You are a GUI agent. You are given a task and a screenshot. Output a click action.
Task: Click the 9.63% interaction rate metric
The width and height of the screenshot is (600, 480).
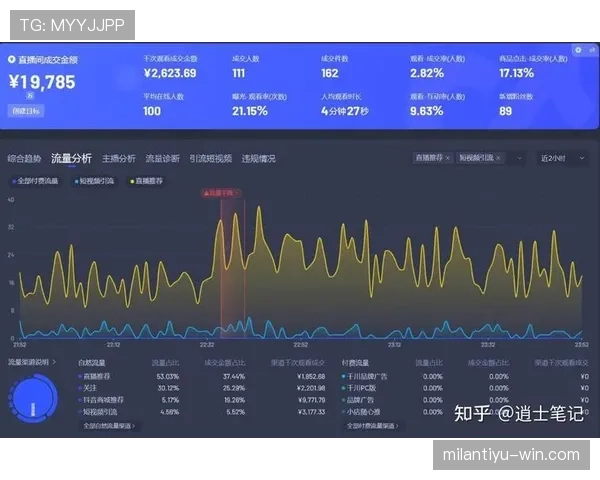[427, 111]
